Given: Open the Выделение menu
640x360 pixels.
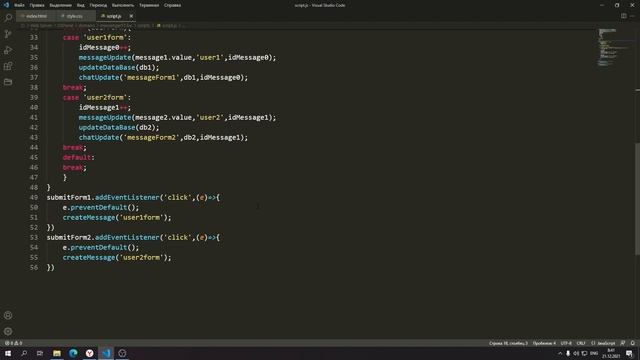Looking at the screenshot, I should point(60,5).
